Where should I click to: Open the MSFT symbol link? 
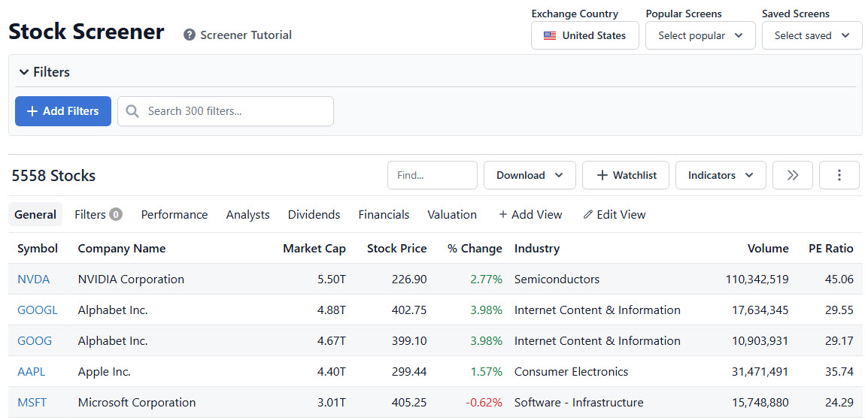32,402
